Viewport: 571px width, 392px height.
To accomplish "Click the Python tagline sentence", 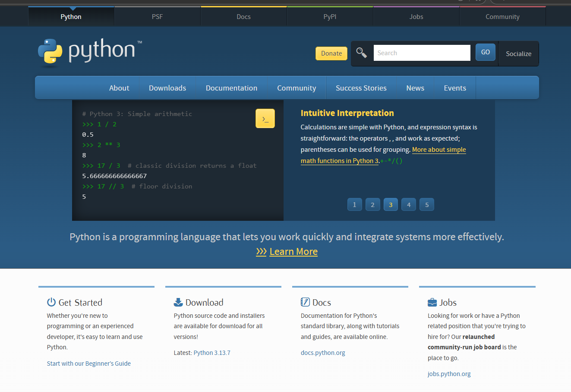I will click(287, 237).
